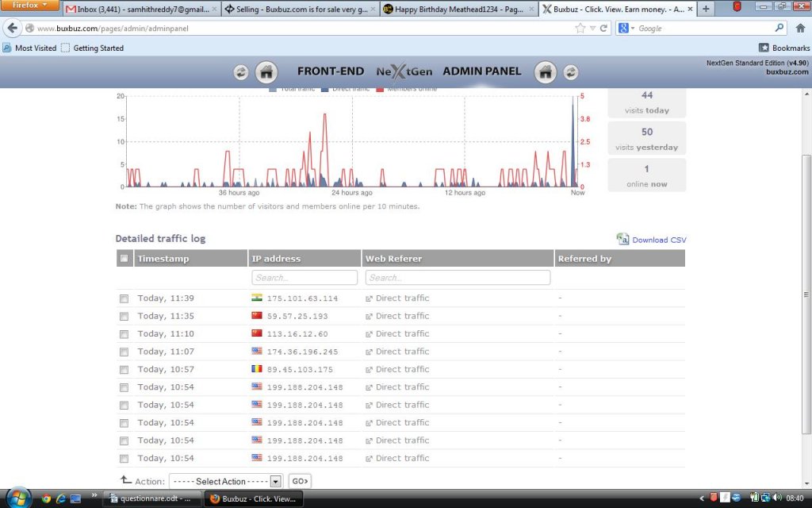Expand the quick launch overflow chevron
The width and height of the screenshot is (812, 508).
94,495
